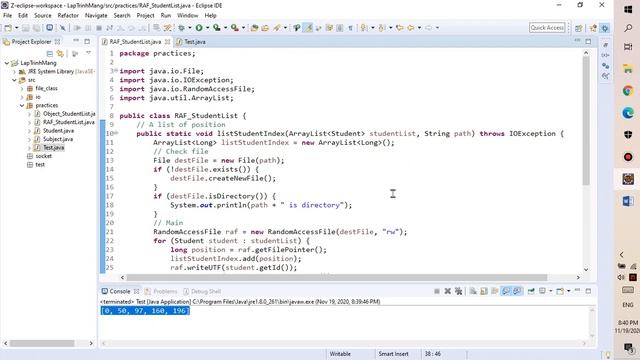Click the Run Last Tool icon with red toolbox
This screenshot has height=360, width=640.
(234, 28)
